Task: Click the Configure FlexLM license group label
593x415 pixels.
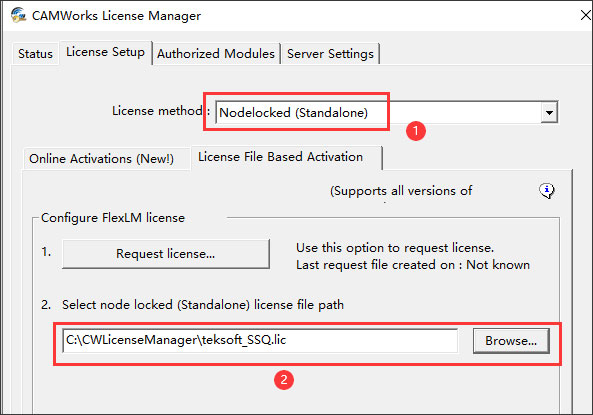Action: (113, 218)
